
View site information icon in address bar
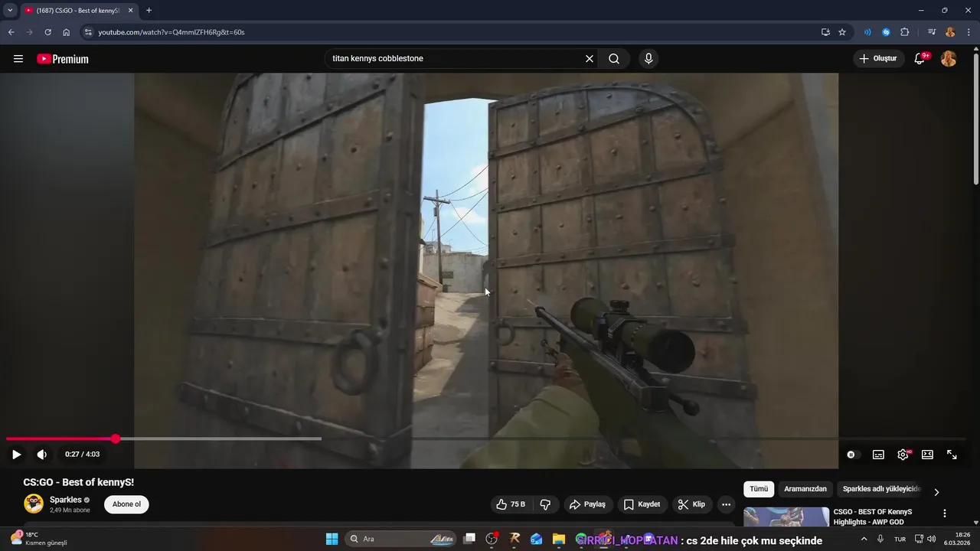tap(88, 32)
